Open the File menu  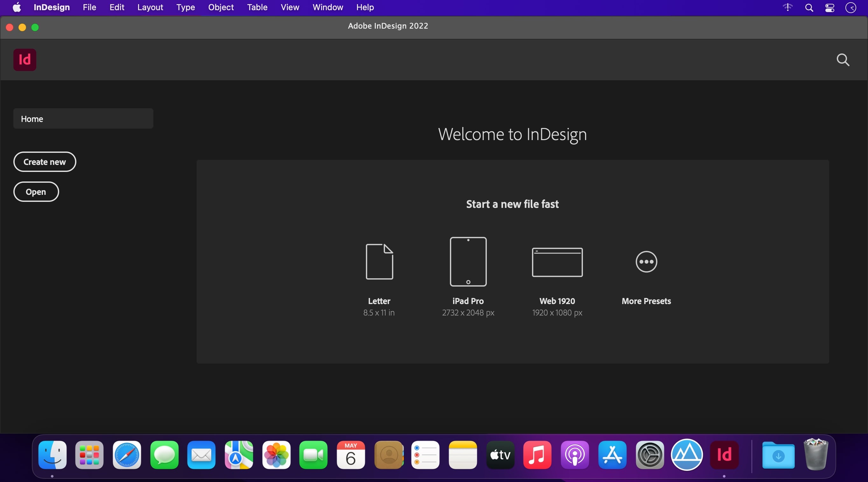coord(89,7)
